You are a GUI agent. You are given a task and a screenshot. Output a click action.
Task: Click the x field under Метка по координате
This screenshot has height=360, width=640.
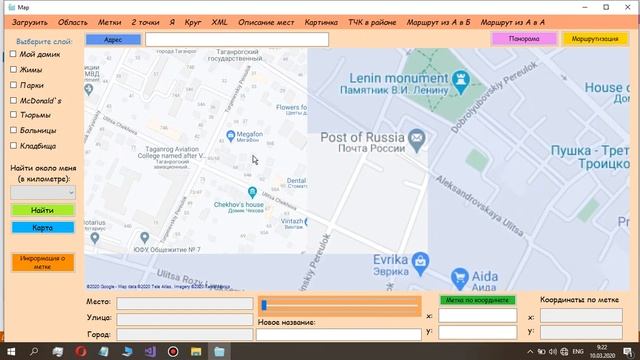(478, 316)
